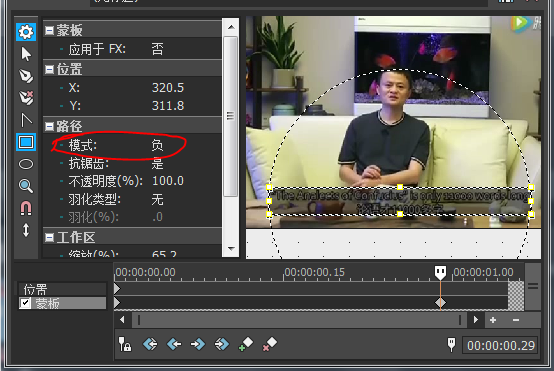The image size is (554, 371).
Task: Toggle the sync cursor lock button
Action: point(124,344)
